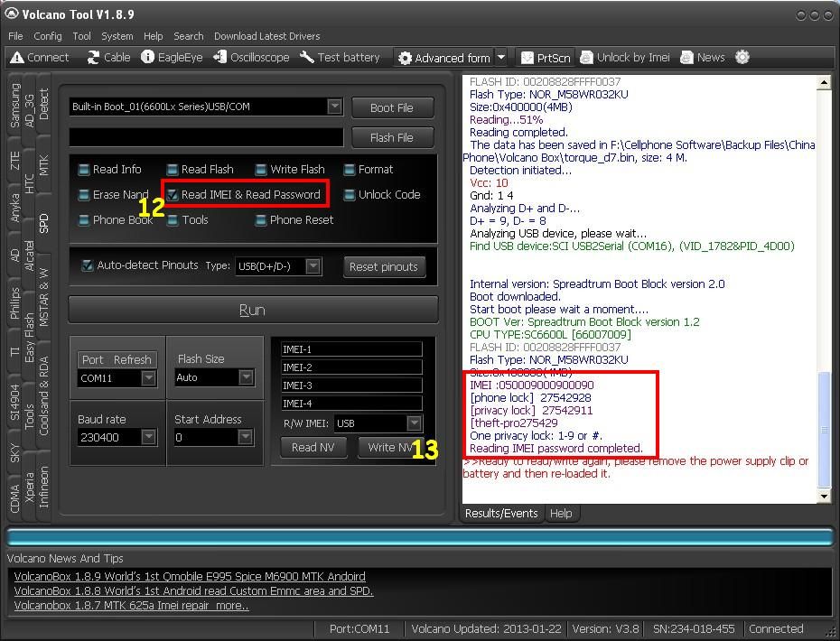Open the Config menu

48,36
